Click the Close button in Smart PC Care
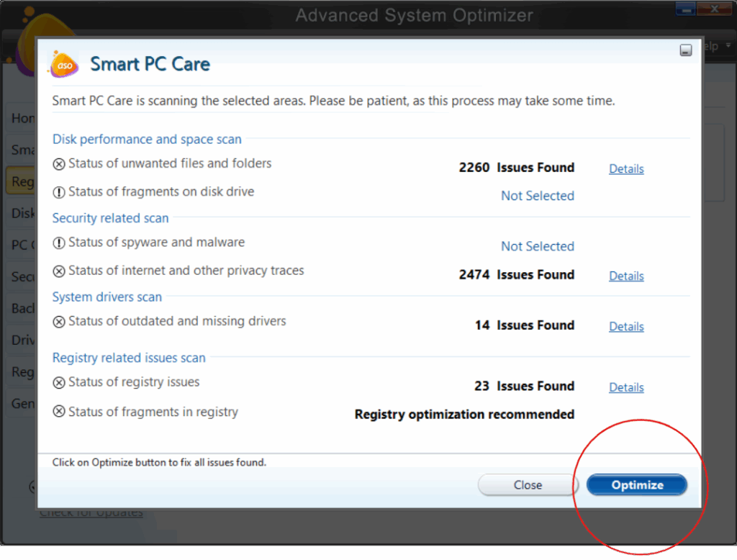 click(x=528, y=484)
